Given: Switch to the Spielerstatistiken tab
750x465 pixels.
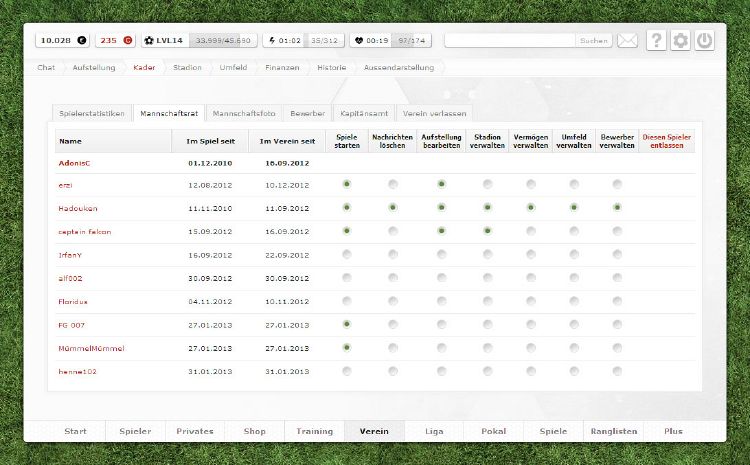Looking at the screenshot, I should [x=91, y=113].
